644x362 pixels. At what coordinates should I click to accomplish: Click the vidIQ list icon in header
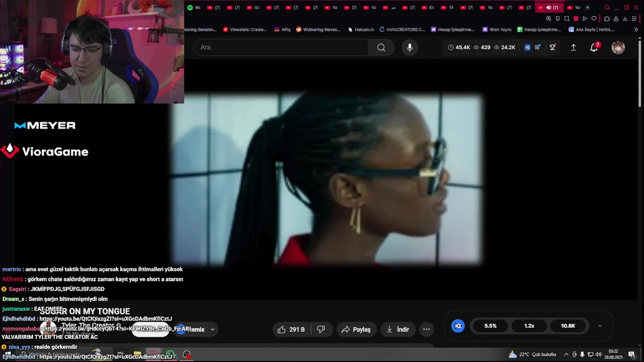click(537, 47)
